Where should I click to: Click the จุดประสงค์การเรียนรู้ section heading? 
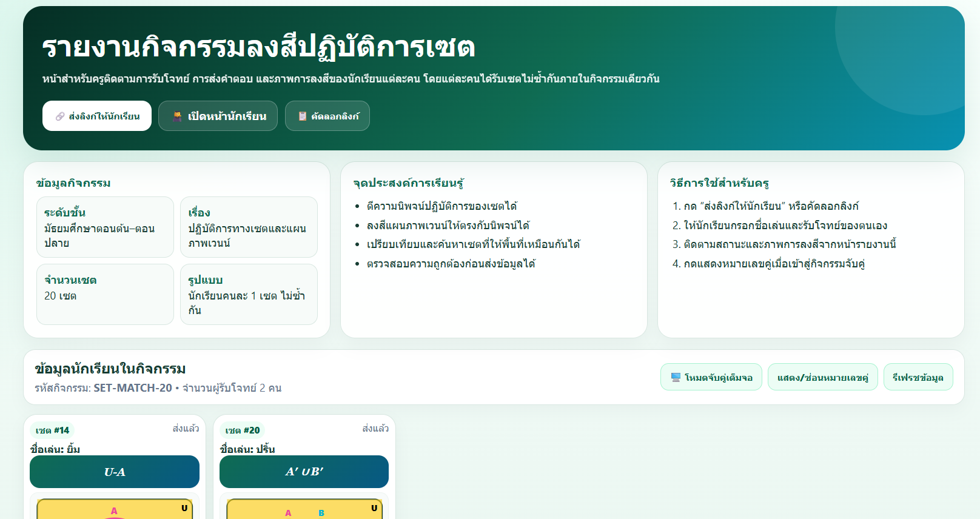pos(409,183)
